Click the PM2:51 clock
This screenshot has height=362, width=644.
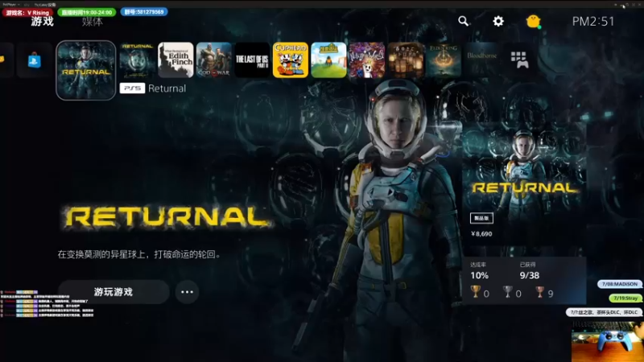coord(593,22)
